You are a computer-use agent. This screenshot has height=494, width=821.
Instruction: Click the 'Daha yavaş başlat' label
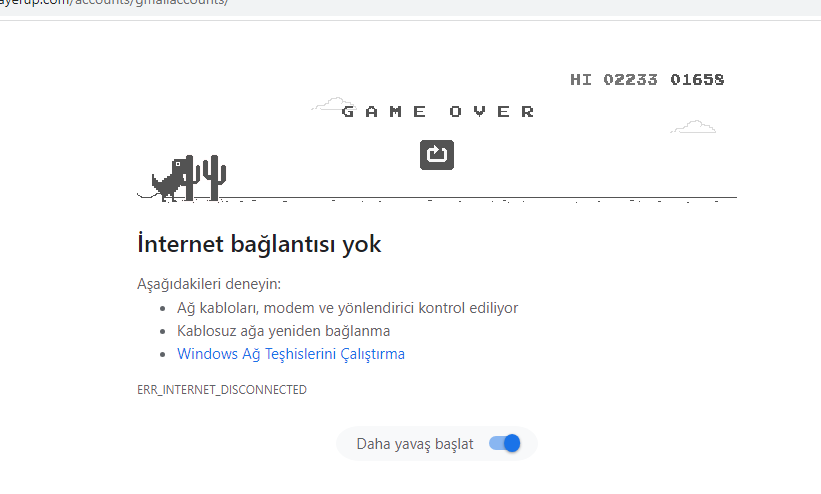[415, 444]
